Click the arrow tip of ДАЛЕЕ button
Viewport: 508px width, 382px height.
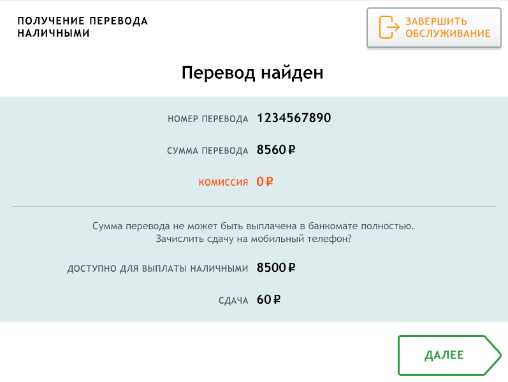coord(495,355)
